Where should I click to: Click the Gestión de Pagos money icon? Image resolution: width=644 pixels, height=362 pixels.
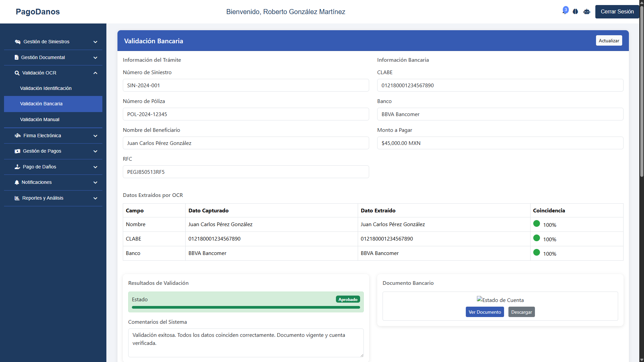click(x=17, y=151)
